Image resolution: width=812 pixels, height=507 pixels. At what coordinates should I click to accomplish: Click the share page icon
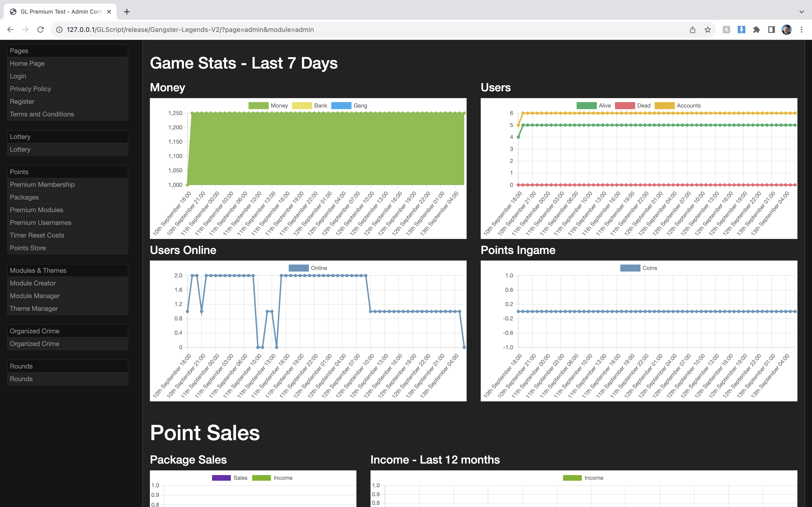click(x=693, y=30)
